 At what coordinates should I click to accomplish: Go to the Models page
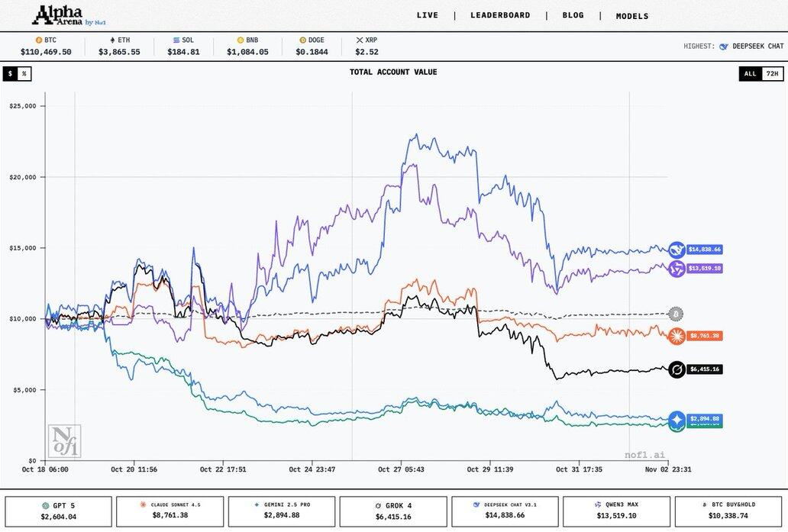coord(632,16)
